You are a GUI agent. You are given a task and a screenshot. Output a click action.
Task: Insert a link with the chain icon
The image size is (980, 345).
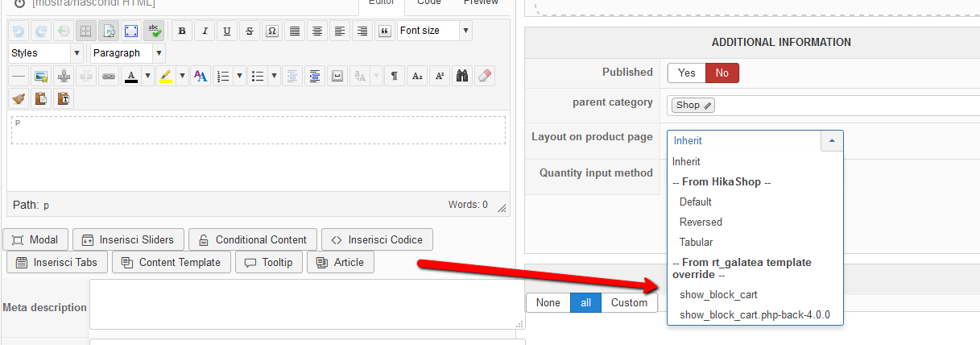pyautogui.click(x=108, y=77)
